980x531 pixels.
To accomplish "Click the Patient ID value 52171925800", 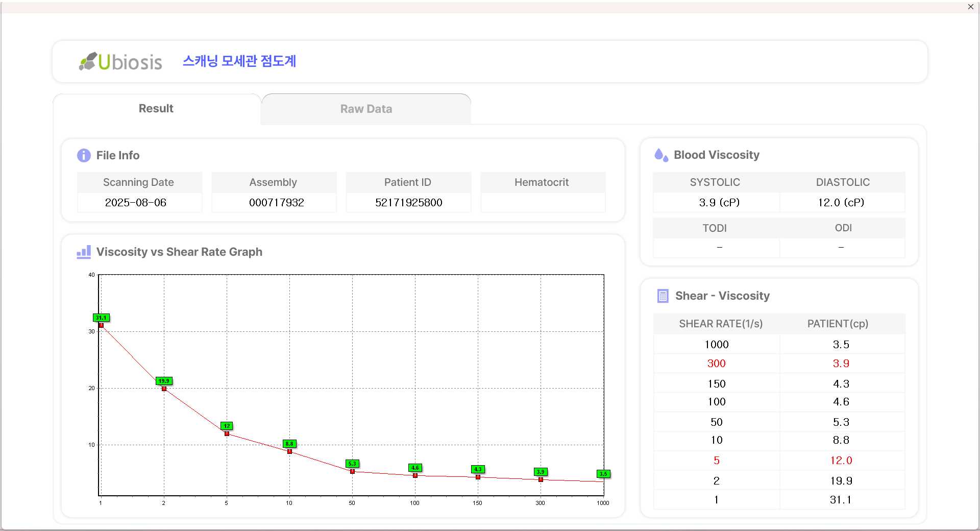I will click(408, 203).
